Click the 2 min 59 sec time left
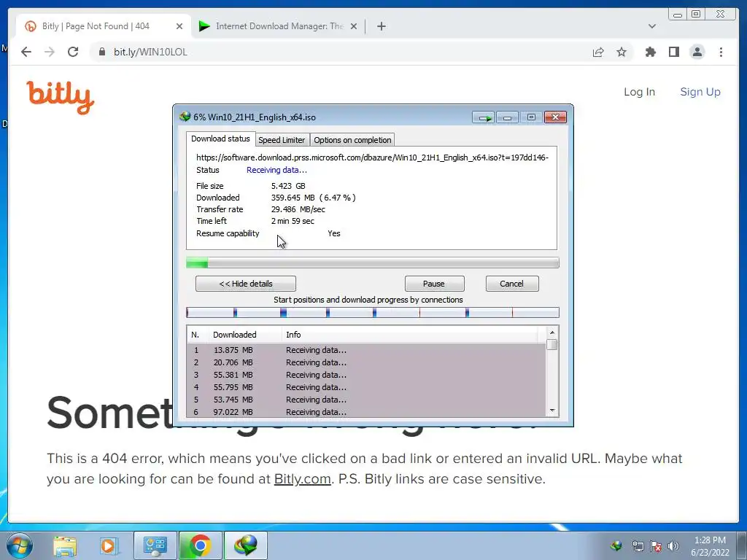The width and height of the screenshot is (747, 560). [x=293, y=221]
